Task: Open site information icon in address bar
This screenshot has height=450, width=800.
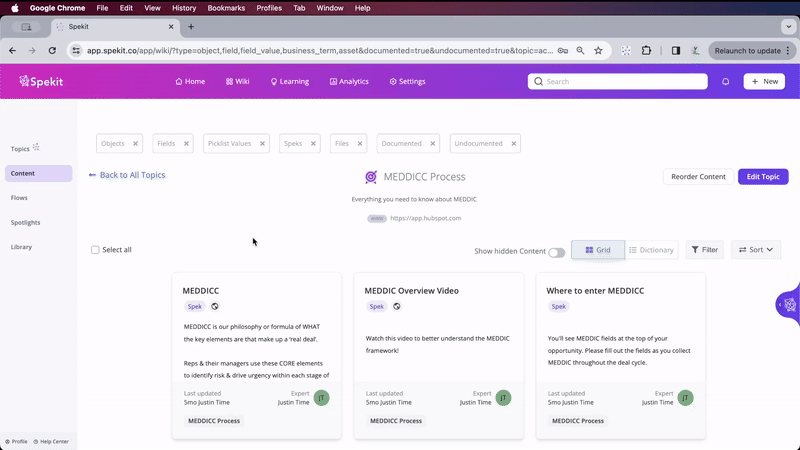Action: tap(76, 51)
